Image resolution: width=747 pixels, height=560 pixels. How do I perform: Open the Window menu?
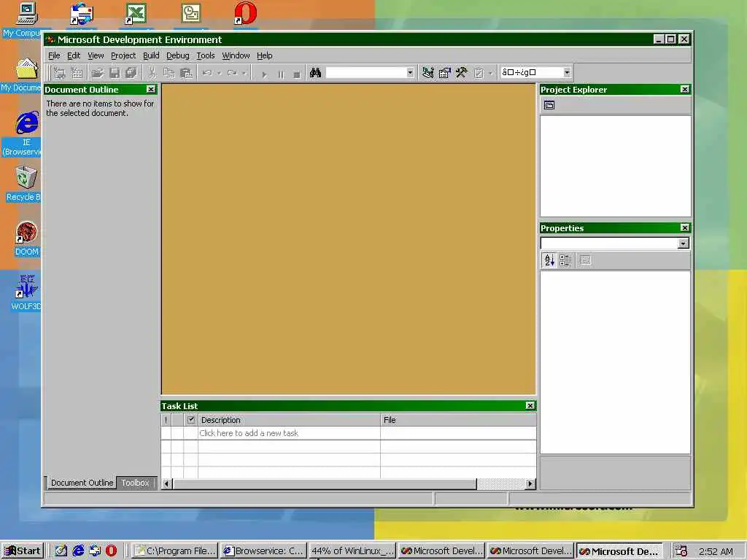tap(236, 55)
